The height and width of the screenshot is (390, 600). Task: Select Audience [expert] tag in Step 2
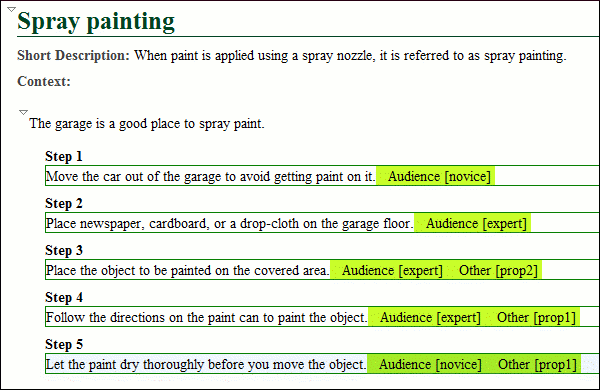point(476,224)
